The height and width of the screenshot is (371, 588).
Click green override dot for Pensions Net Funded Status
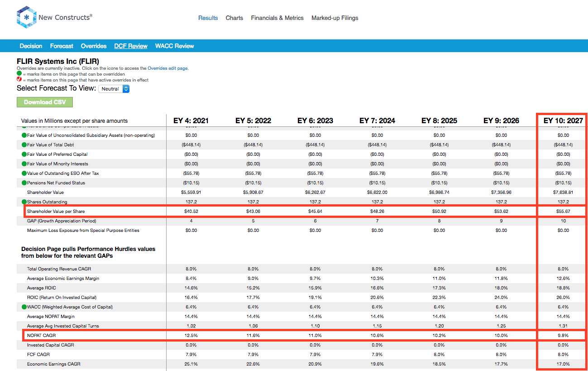pyautogui.click(x=24, y=183)
